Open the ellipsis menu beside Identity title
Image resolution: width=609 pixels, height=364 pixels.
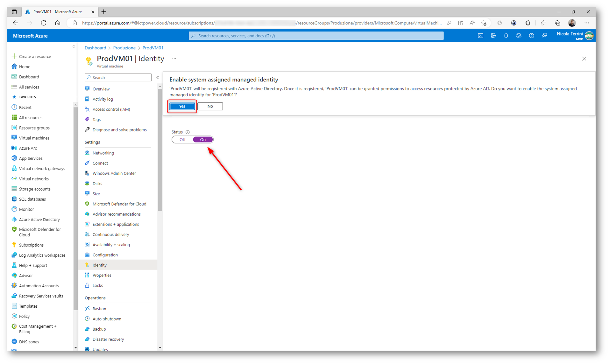click(174, 59)
